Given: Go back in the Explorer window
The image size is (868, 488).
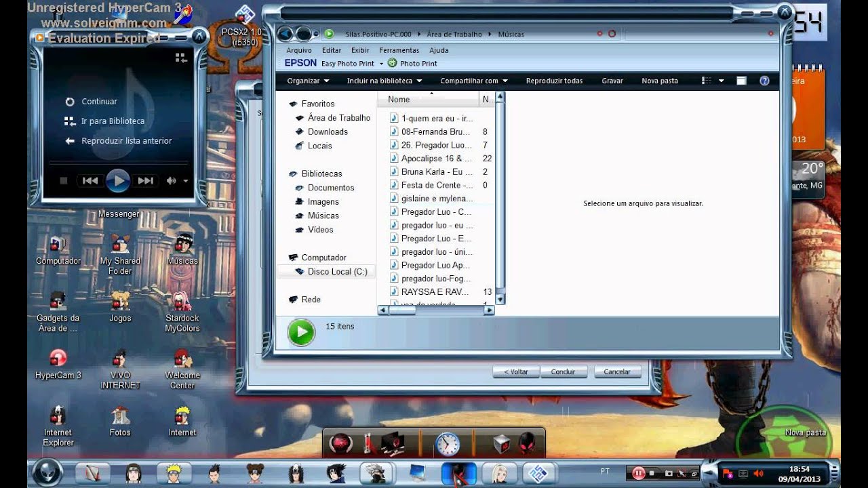Looking at the screenshot, I should (285, 34).
